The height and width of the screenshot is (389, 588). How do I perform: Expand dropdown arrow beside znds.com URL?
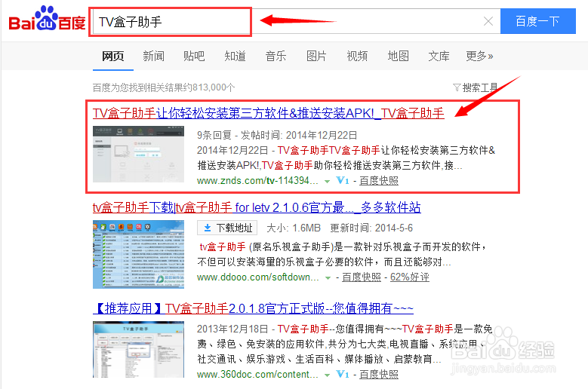pyautogui.click(x=327, y=182)
